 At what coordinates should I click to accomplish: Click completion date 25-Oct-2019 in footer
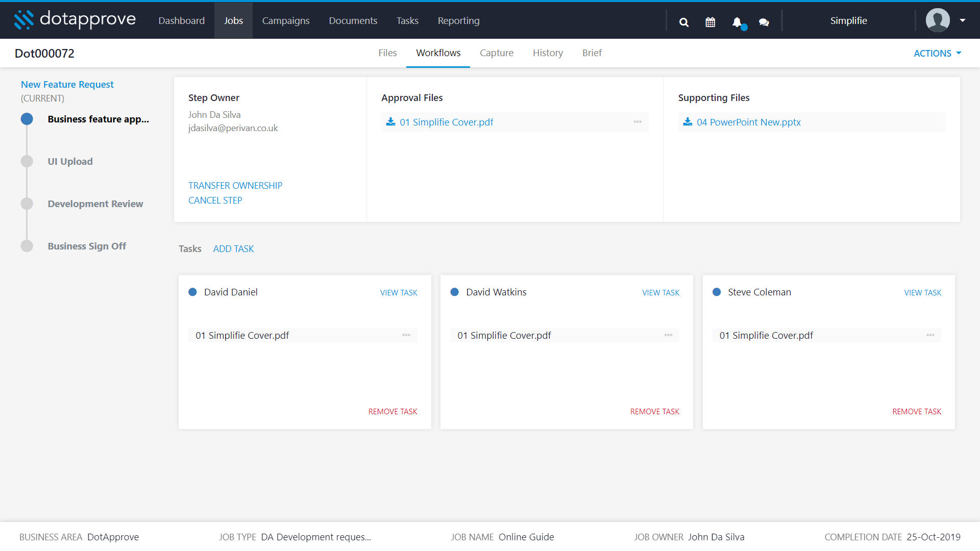click(x=934, y=537)
